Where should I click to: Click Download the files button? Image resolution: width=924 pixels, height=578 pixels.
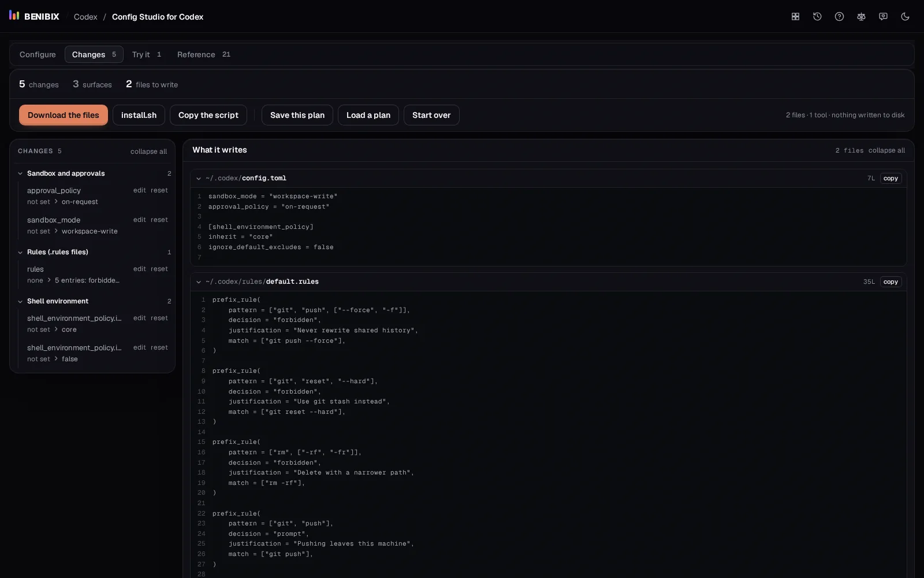64,115
